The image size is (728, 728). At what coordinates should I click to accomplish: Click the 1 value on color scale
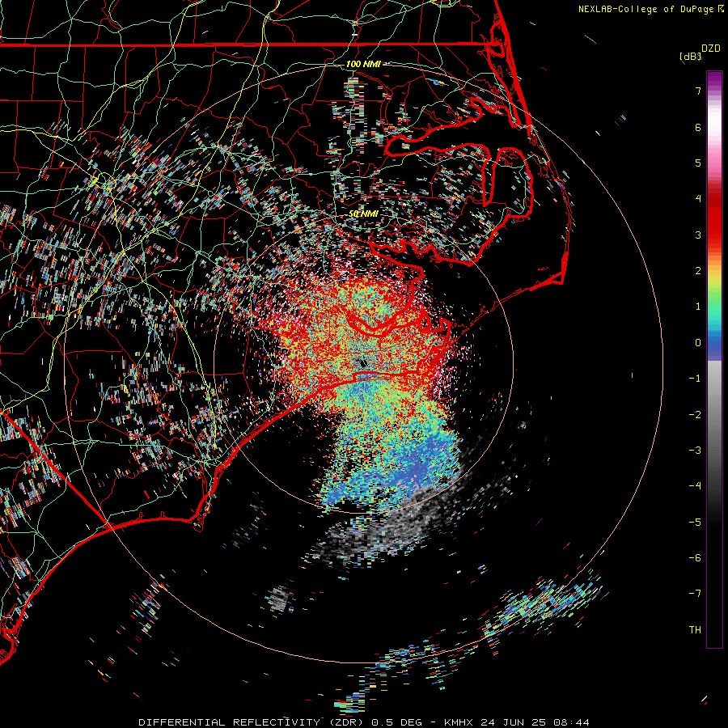tap(698, 307)
